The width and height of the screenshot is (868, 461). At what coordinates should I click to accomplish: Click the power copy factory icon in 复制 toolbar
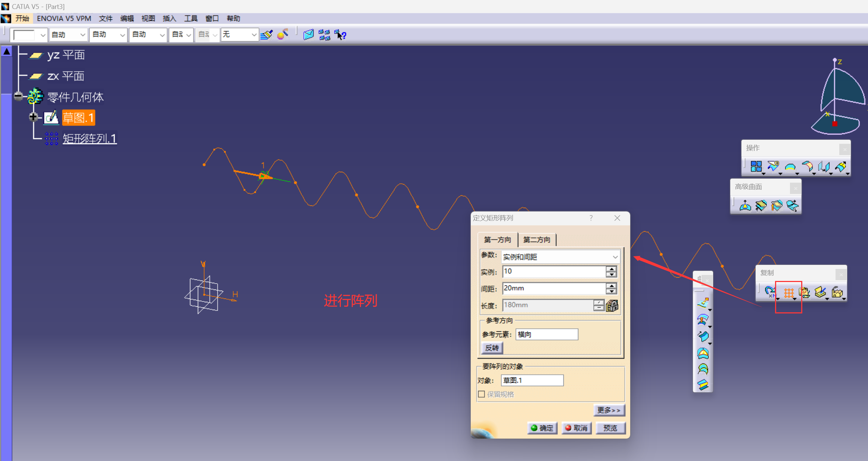(837, 293)
